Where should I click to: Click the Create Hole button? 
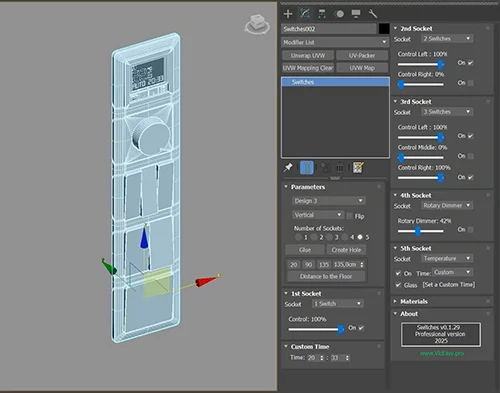coord(346,250)
